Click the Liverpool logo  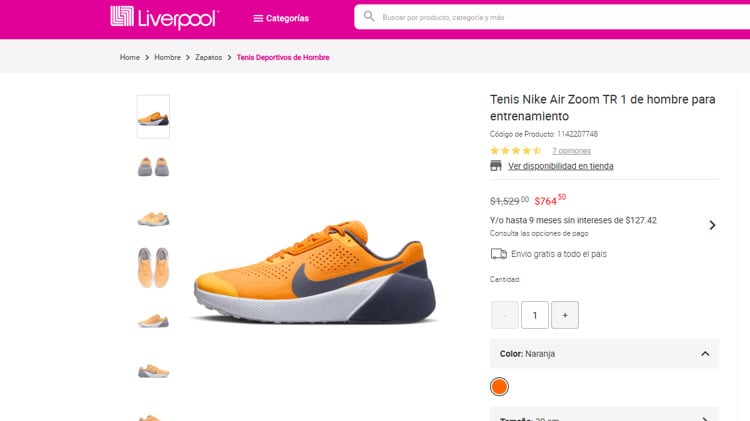(x=164, y=17)
